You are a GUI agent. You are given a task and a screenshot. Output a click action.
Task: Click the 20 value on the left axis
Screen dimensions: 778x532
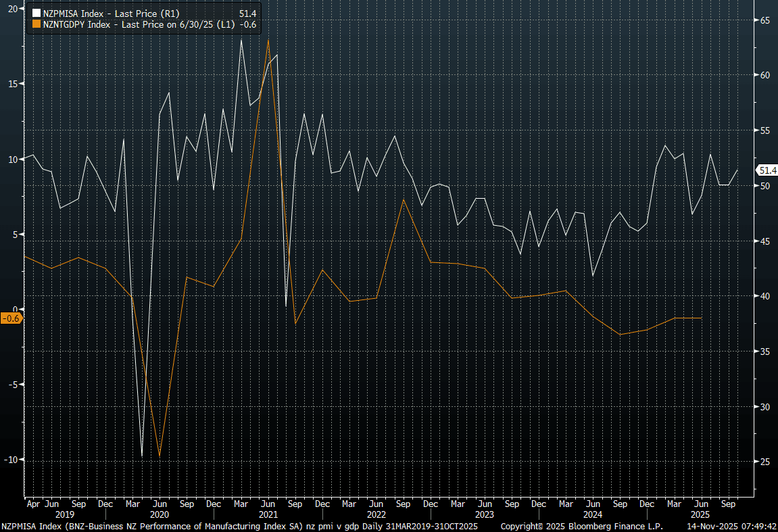click(13, 8)
